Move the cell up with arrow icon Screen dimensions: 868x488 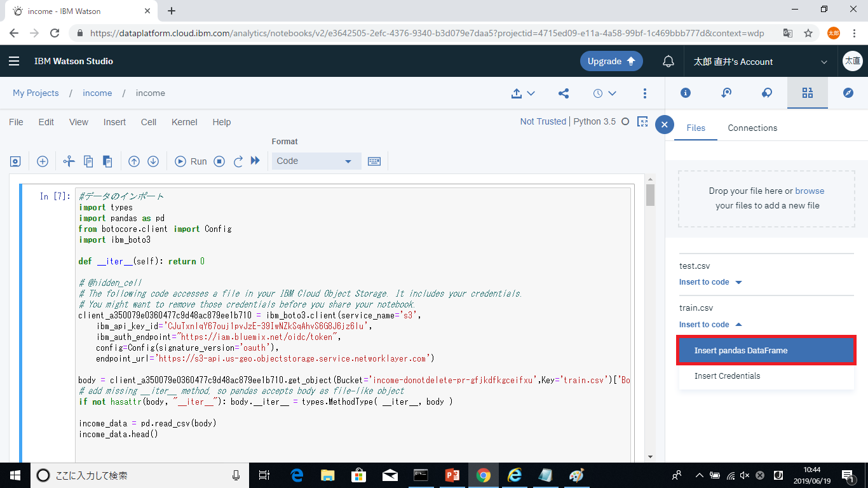[x=134, y=161]
